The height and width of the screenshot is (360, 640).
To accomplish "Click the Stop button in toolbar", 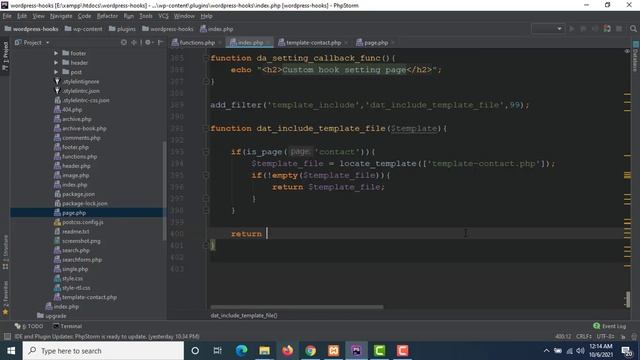I will pos(619,29).
